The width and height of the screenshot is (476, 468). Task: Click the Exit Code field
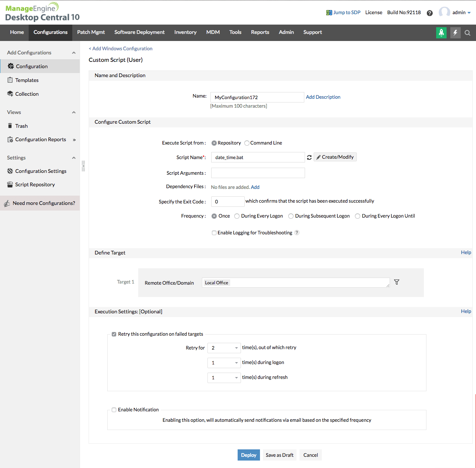[x=228, y=202]
